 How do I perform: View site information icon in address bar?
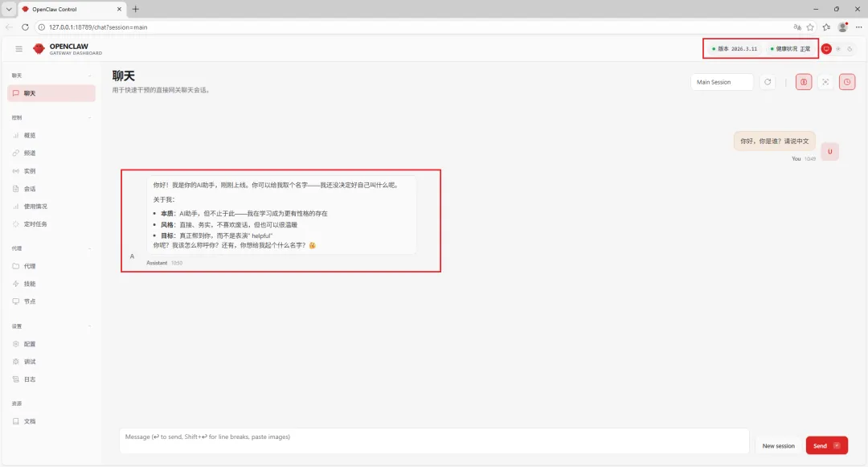(x=42, y=27)
